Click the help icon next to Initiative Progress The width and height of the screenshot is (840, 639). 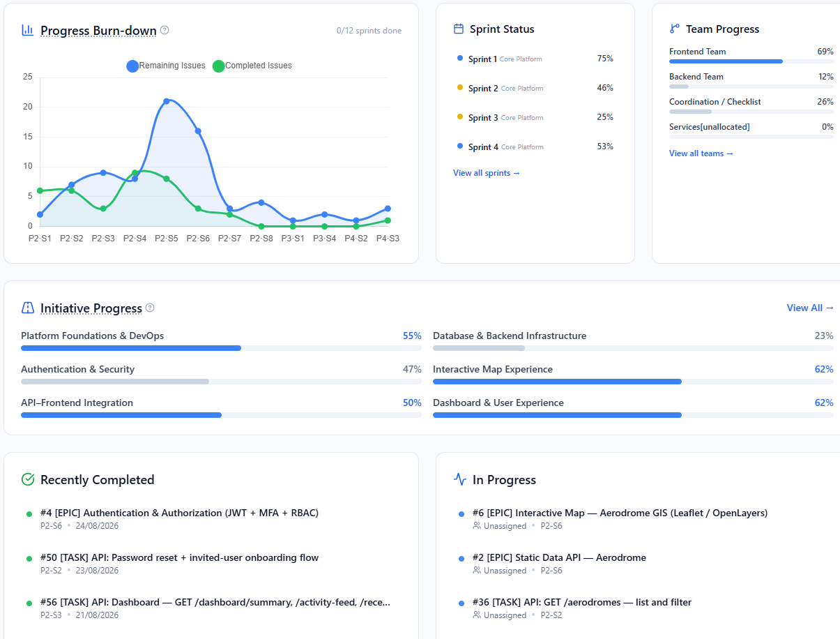pos(150,308)
